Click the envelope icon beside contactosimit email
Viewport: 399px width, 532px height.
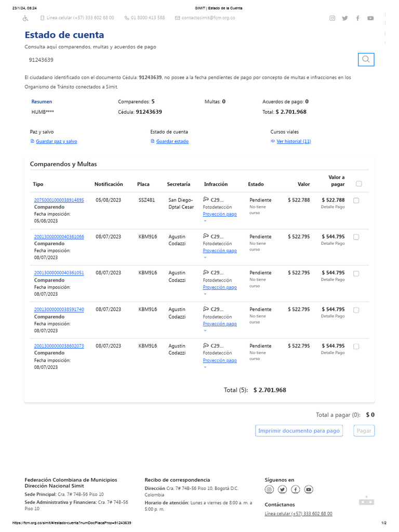point(177,18)
